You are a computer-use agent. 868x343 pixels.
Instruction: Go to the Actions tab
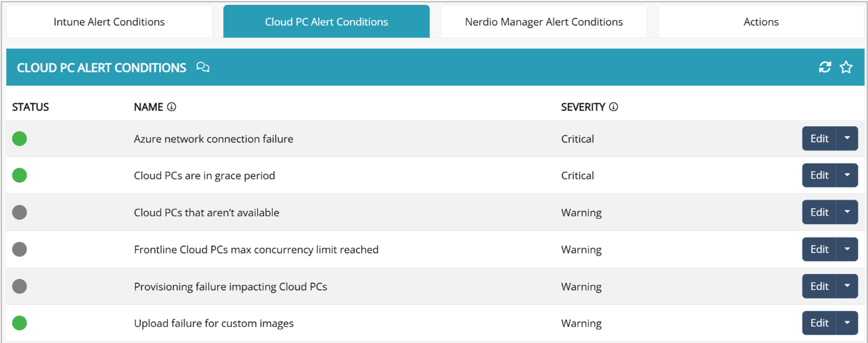761,22
